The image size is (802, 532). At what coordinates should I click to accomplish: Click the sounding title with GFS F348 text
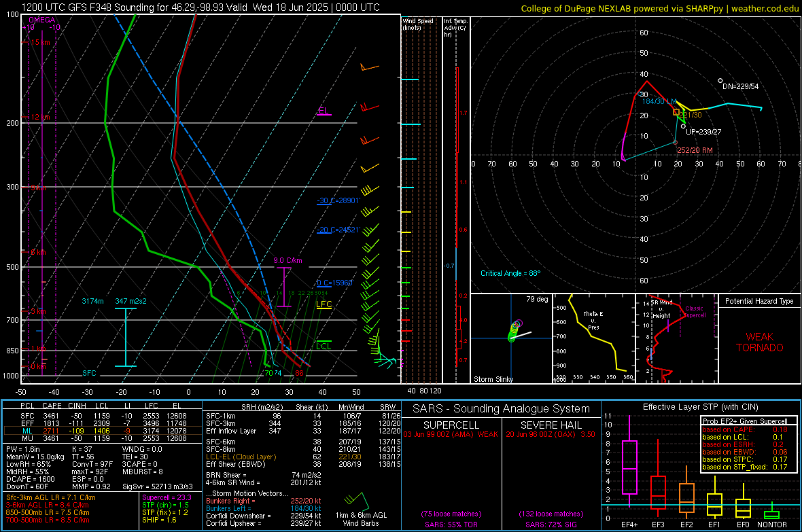pyautogui.click(x=201, y=7)
